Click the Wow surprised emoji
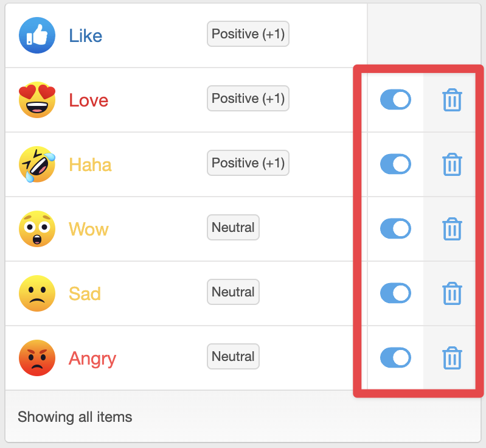Image resolution: width=486 pixels, height=448 pixels. [37, 229]
